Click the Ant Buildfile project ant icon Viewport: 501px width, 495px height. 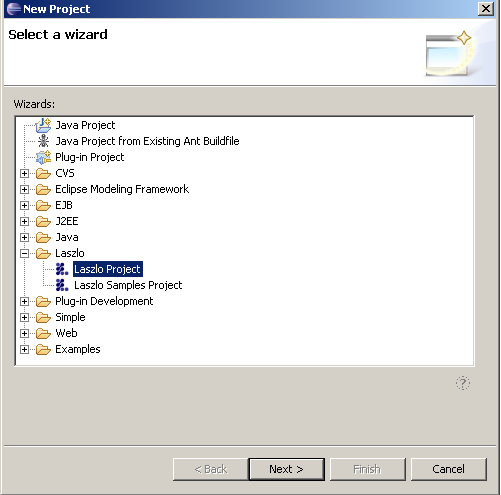click(43, 141)
